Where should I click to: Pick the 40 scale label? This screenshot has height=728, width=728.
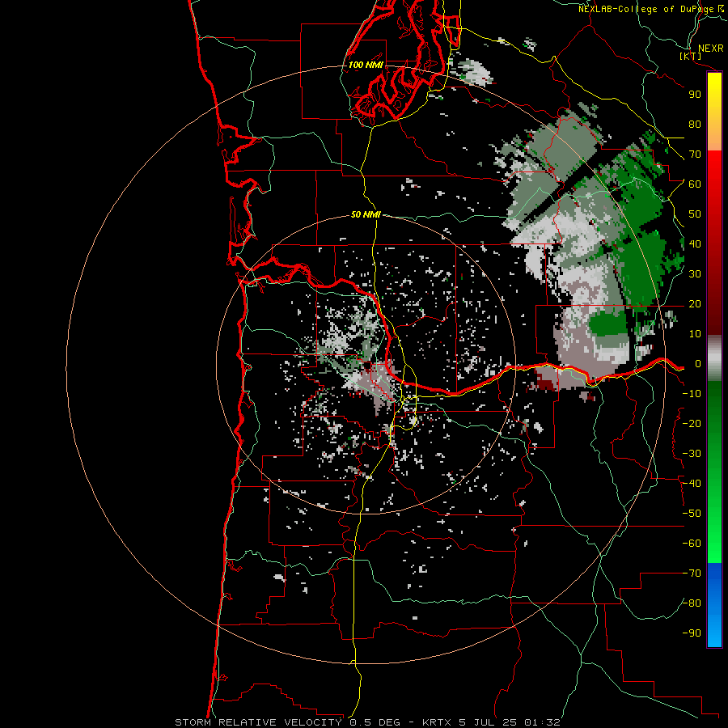pyautogui.click(x=695, y=243)
